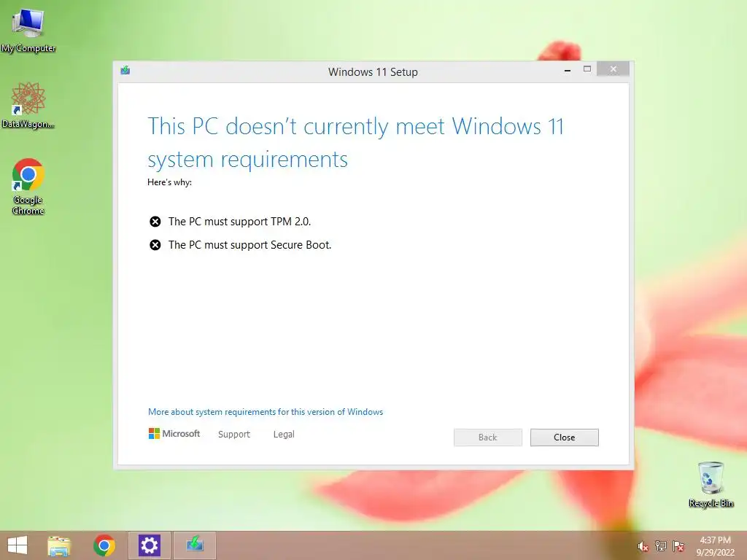The height and width of the screenshot is (560, 747).
Task: Select the Google Chrome desktop shortcut
Action: click(x=28, y=187)
